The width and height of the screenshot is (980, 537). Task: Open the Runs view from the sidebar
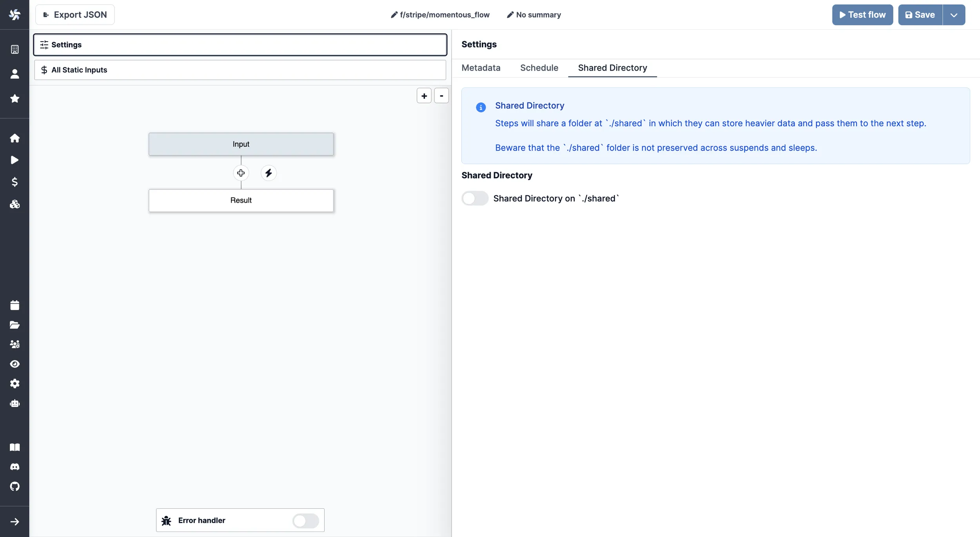coord(15,160)
